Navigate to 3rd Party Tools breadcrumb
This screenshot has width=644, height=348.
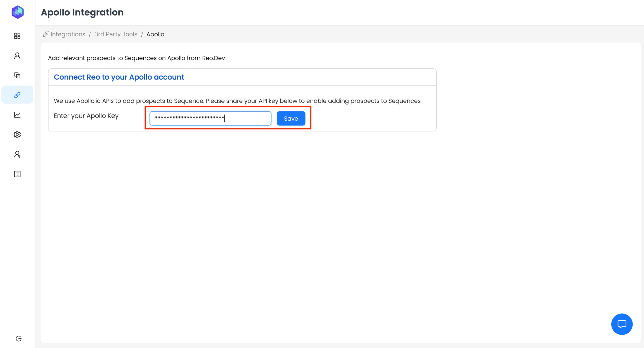pyautogui.click(x=116, y=34)
